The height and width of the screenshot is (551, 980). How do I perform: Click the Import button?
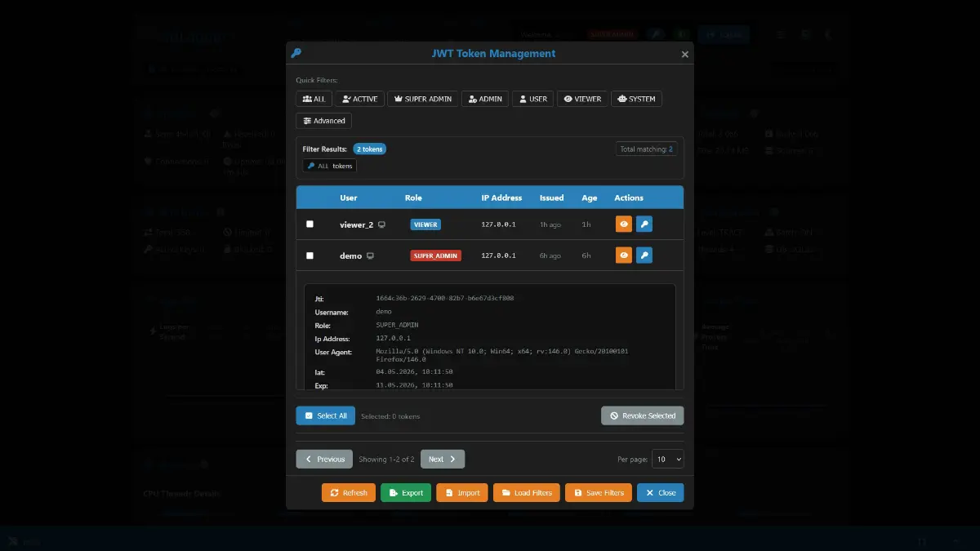pos(462,493)
